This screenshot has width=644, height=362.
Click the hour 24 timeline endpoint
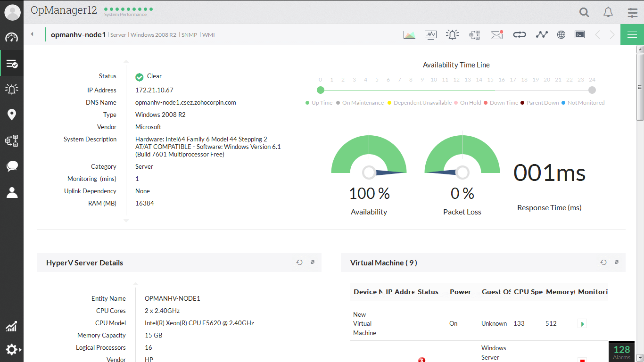pyautogui.click(x=592, y=90)
